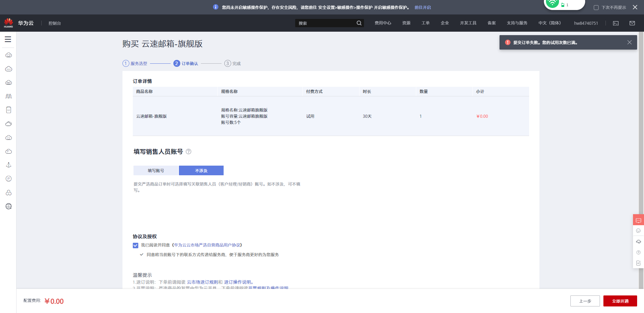Check the 下次不再提示 checkbox
644x313 pixels.
coord(596,8)
